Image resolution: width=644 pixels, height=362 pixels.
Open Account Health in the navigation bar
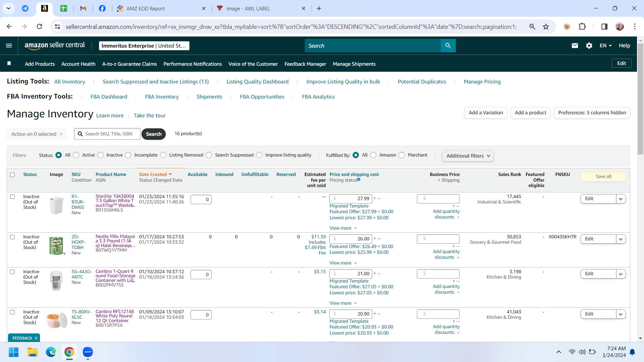[x=78, y=64]
